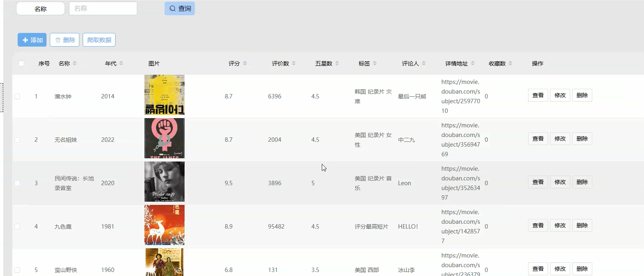Viewport: 644px width, 276px height.
Task: Open the 名称 field selector dropdown
Action: click(x=41, y=8)
